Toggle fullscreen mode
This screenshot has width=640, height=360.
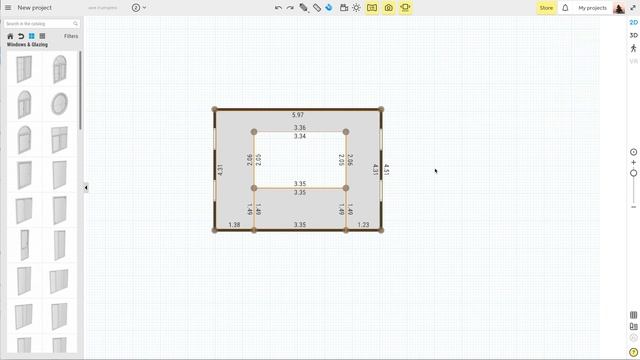coord(633,8)
